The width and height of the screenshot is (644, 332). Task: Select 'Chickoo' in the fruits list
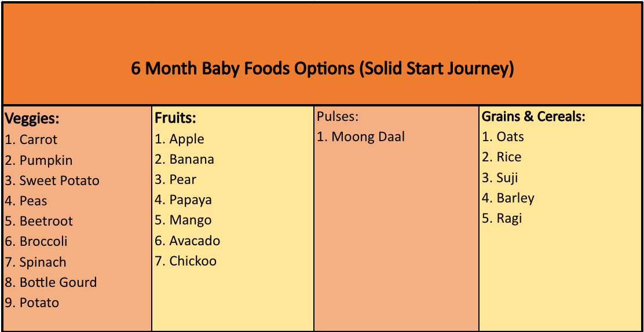click(x=193, y=261)
